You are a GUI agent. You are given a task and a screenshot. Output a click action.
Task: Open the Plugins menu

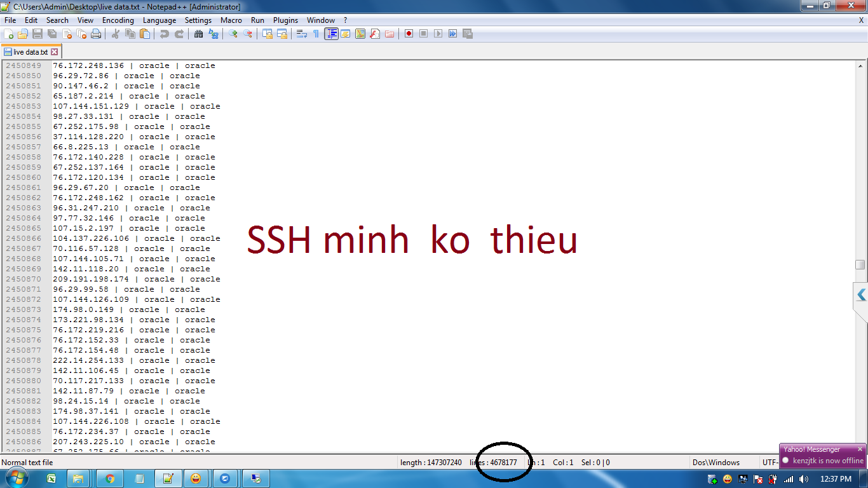pyautogui.click(x=285, y=20)
